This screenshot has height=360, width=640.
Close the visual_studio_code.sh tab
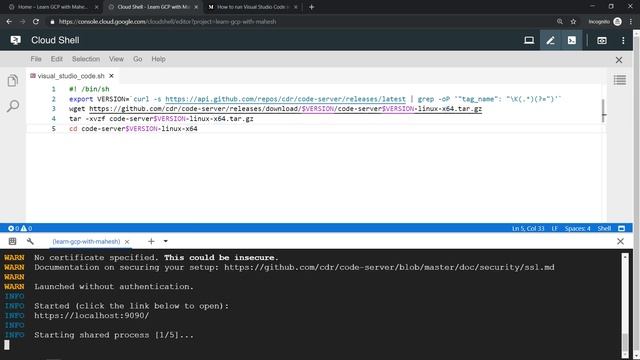111,76
